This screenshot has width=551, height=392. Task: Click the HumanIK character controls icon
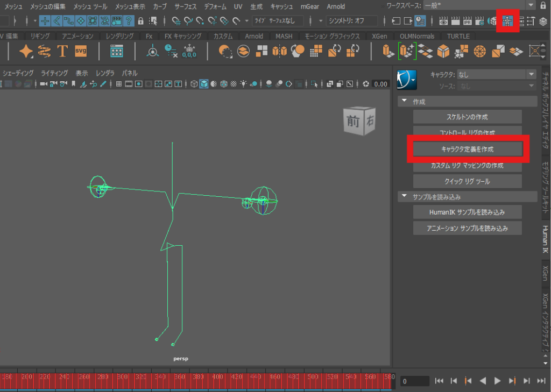click(507, 21)
